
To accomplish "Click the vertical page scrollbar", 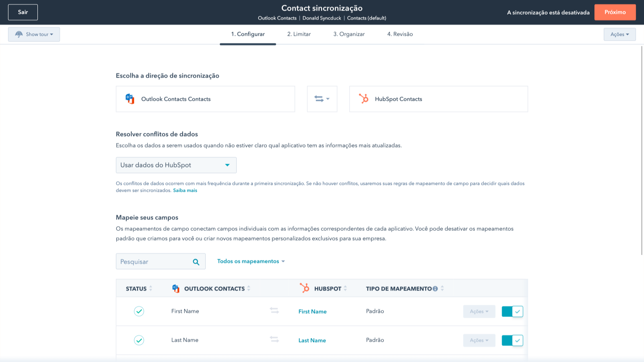I will coord(642,150).
